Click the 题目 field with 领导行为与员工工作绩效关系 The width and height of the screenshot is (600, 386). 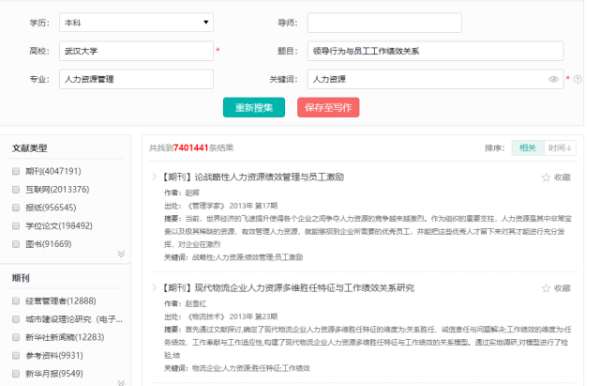435,51
